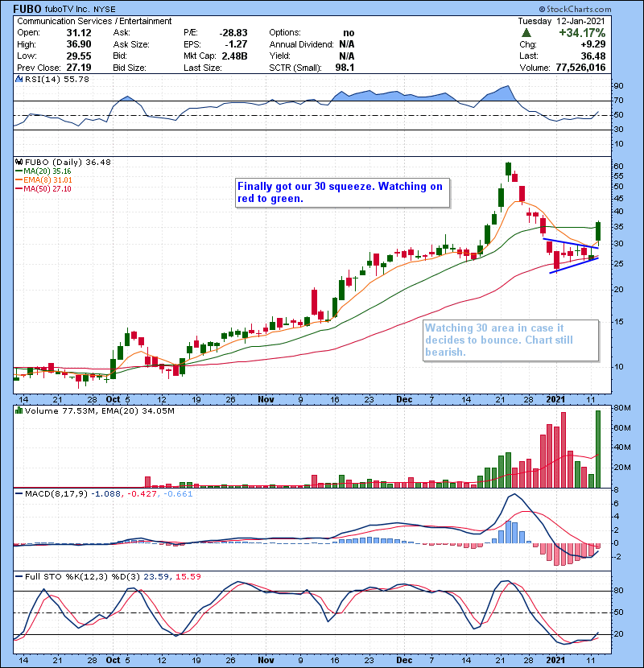Click the MA(20) 35.16 legend entry

tap(43, 171)
